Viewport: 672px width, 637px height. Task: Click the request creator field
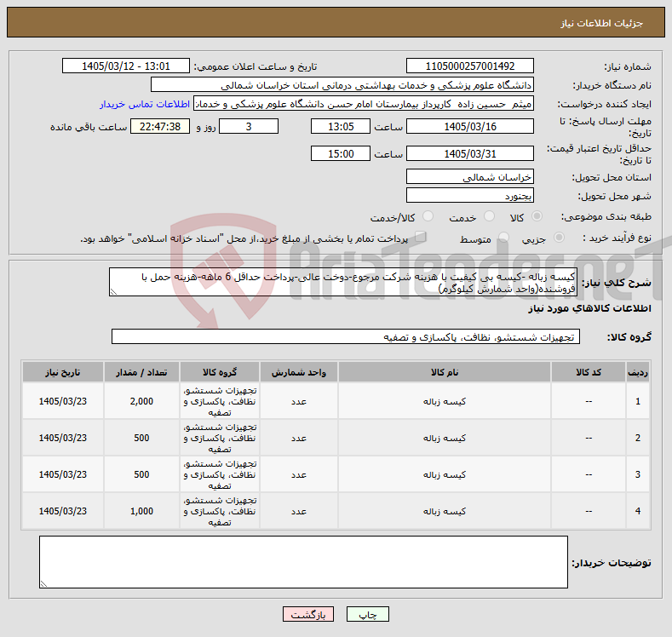pyautogui.click(x=364, y=104)
